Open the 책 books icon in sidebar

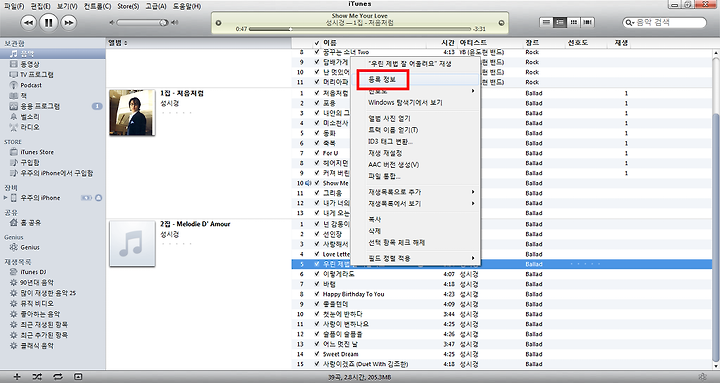(x=14, y=96)
